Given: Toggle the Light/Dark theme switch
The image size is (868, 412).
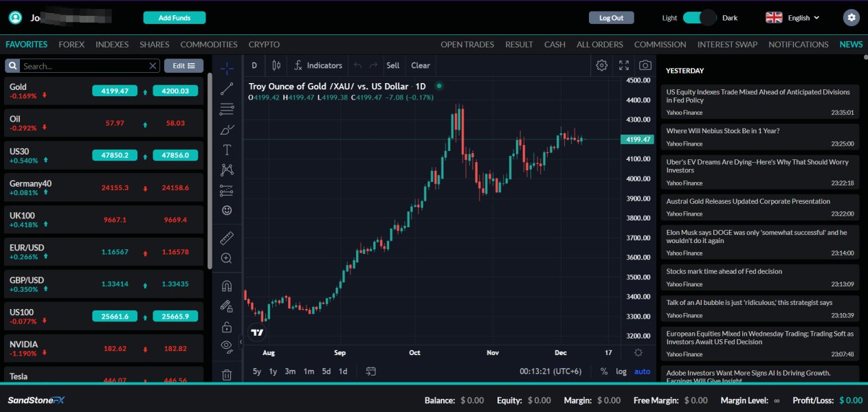Looking at the screenshot, I should 700,18.
